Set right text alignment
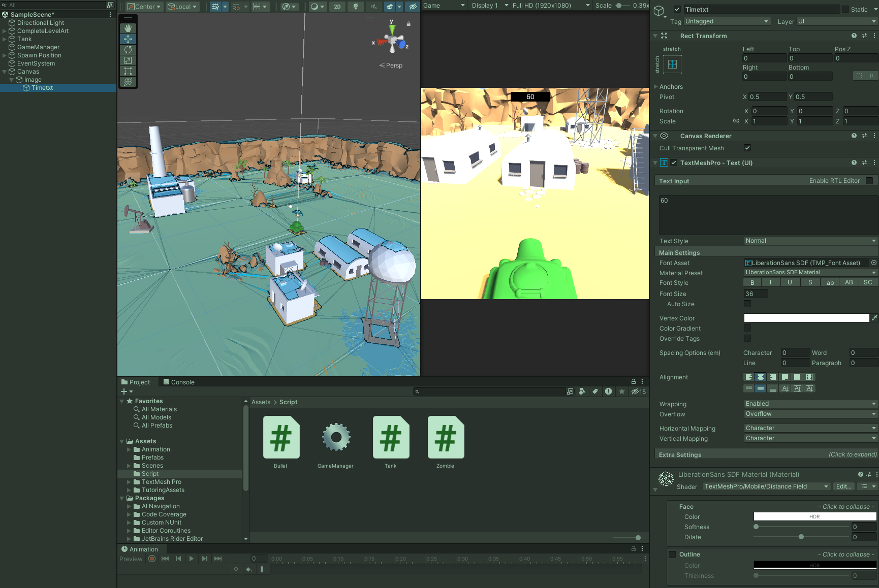879x588 pixels. pos(773,377)
